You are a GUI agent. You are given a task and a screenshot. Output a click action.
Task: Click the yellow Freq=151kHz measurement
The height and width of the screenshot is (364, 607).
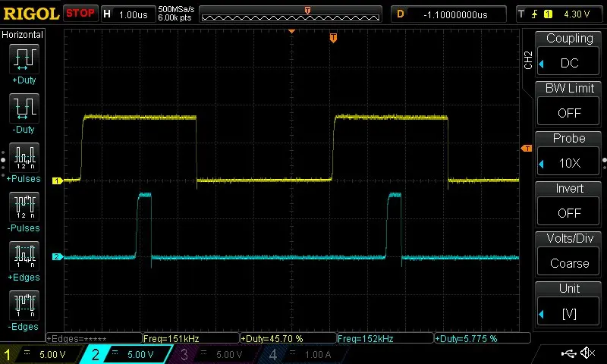(x=191, y=338)
